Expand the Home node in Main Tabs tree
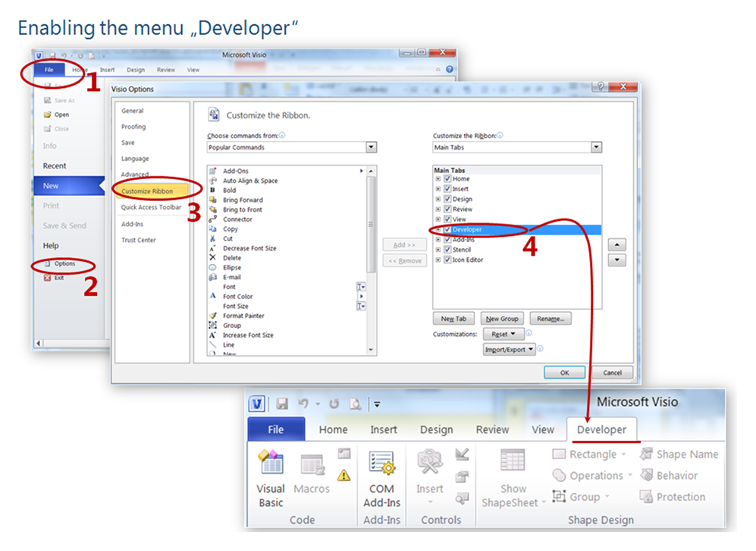 coord(438,178)
